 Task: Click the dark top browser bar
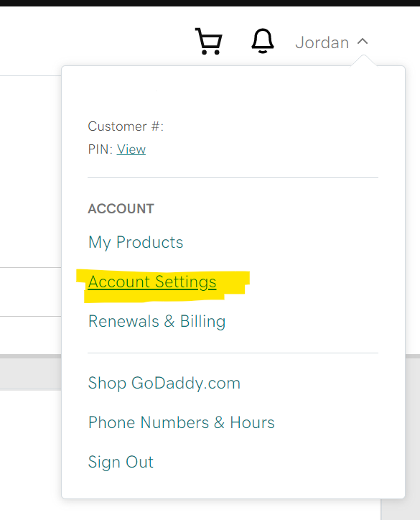210,3
